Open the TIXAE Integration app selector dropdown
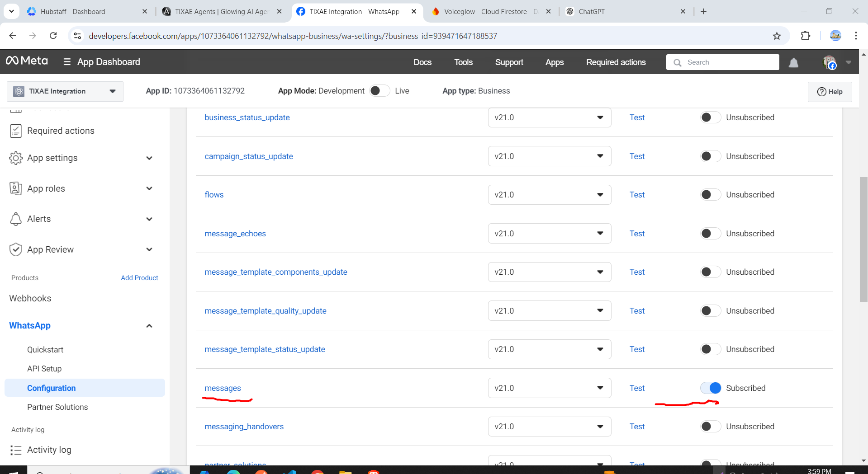This screenshot has height=474, width=868. [x=65, y=91]
